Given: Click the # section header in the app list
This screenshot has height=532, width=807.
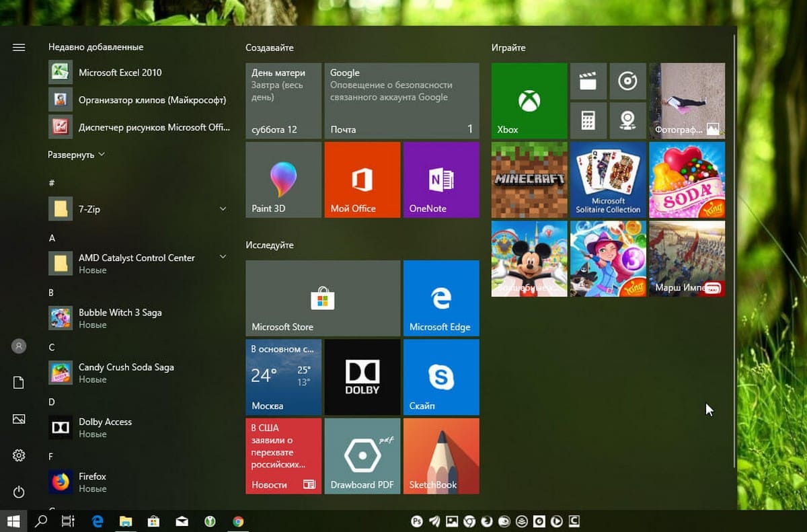Looking at the screenshot, I should tap(52, 183).
